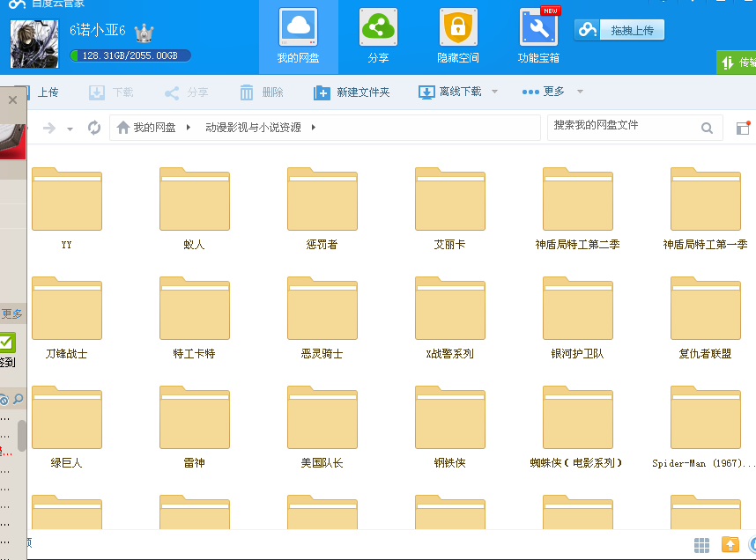
Task: Open the navigation history dropdown arrow
Action: click(70, 129)
